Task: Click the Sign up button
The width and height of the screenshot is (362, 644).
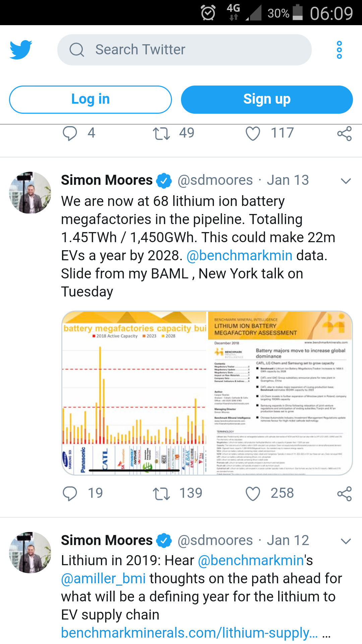Action: pos(267,100)
